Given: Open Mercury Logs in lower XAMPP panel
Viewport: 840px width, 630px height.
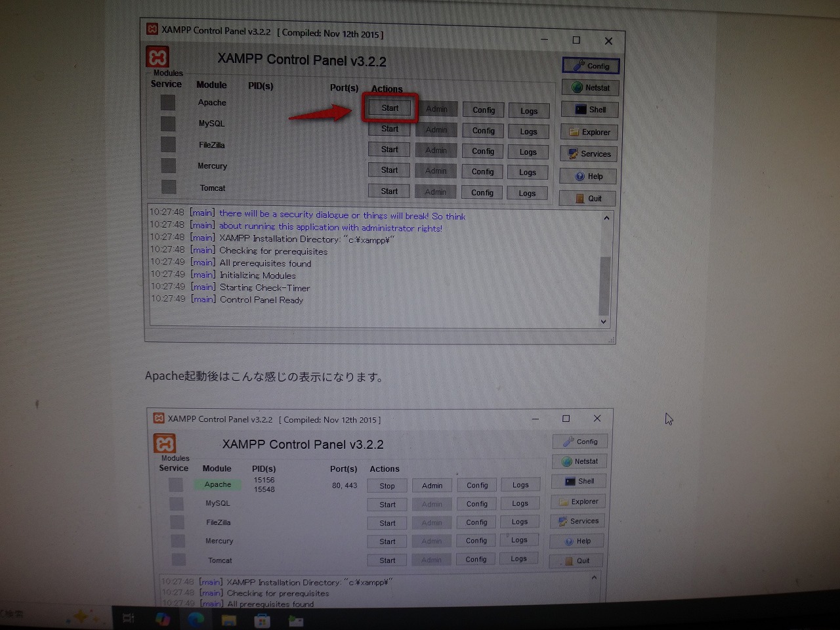Looking at the screenshot, I should click(519, 540).
